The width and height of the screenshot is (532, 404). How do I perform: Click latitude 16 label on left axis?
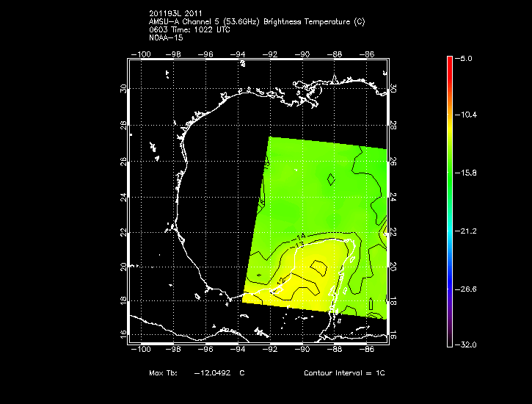tap(123, 334)
